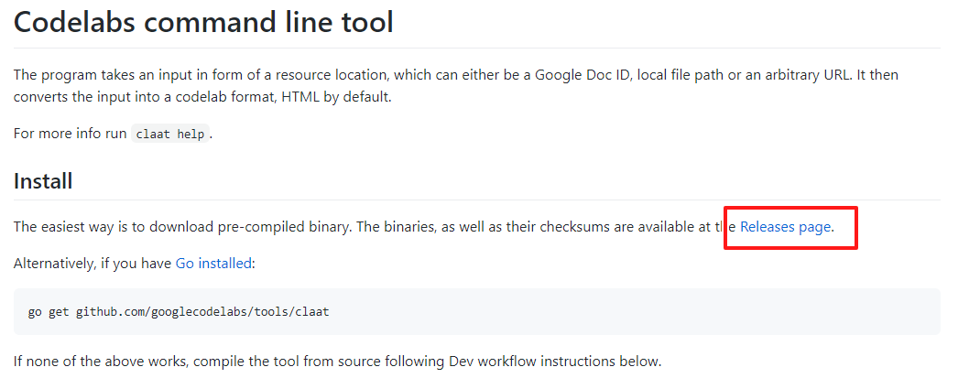Click inside the go get code block
The width and height of the screenshot is (980, 378).
[477, 311]
